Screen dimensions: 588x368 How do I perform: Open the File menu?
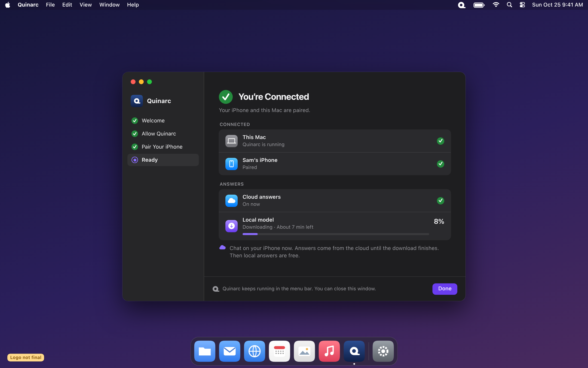50,5
